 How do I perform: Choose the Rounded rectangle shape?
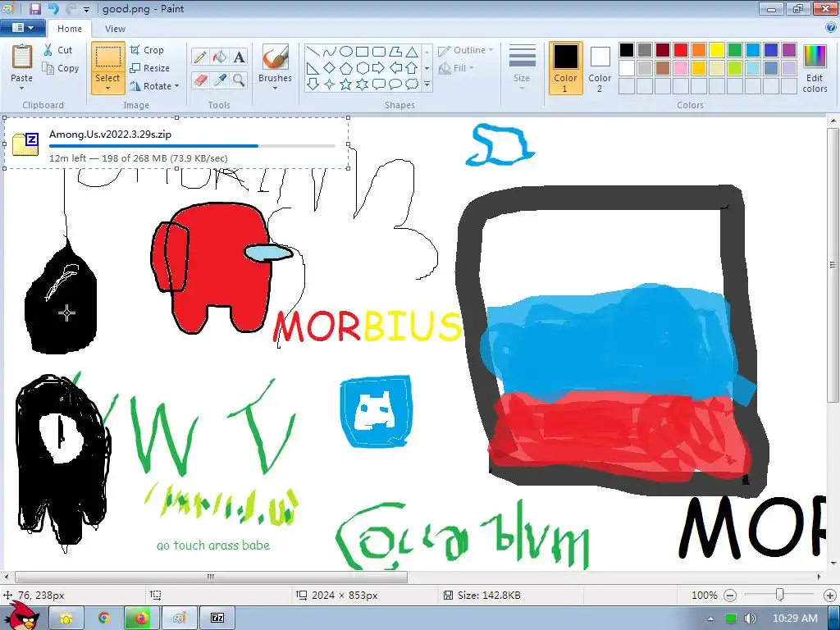pyautogui.click(x=379, y=52)
